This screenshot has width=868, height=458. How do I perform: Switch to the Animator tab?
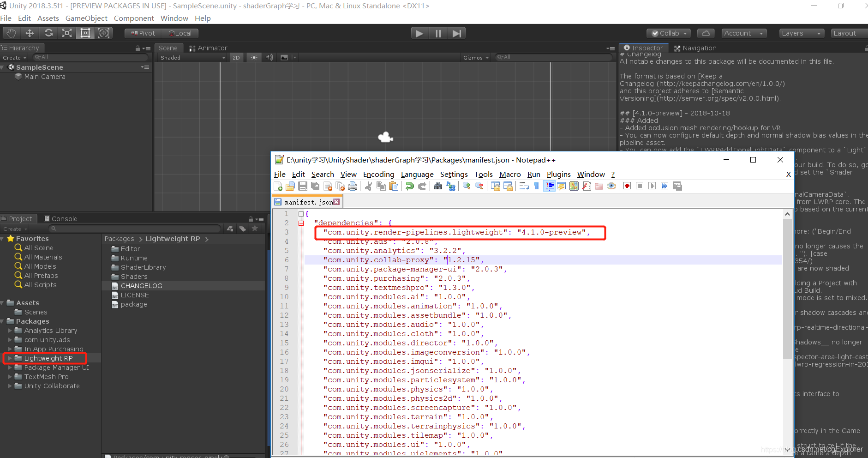click(x=208, y=48)
